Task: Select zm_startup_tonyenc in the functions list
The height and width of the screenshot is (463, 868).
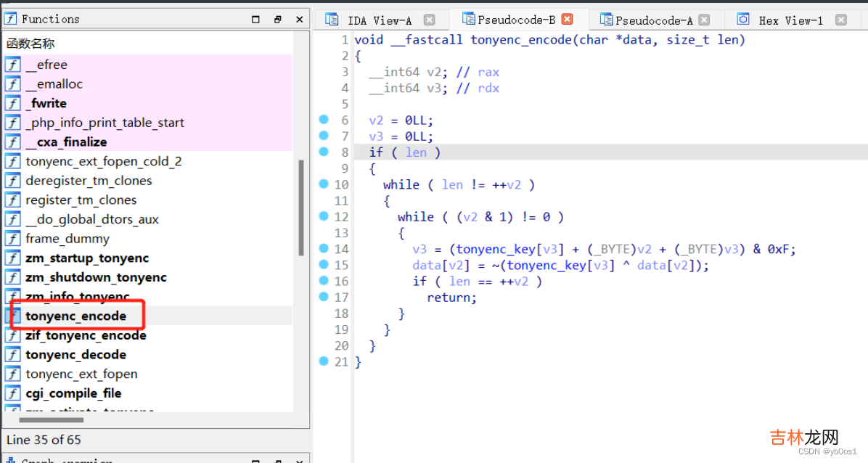Action: pyautogui.click(x=87, y=258)
